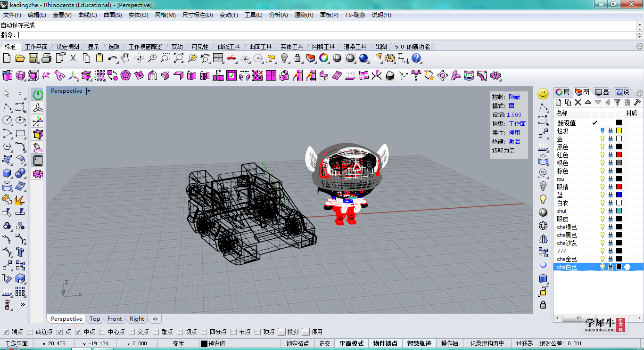Screen dimensions: 644x350
Task: Open the four-viewport layout icon
Action: [218, 58]
